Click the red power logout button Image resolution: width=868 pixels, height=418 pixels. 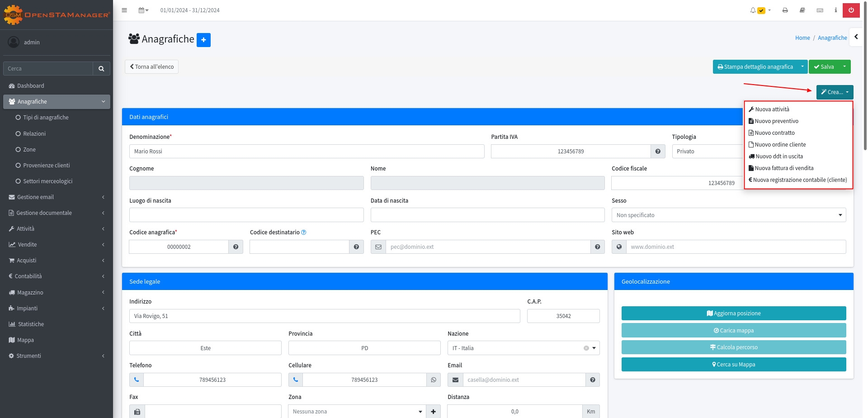pos(851,10)
